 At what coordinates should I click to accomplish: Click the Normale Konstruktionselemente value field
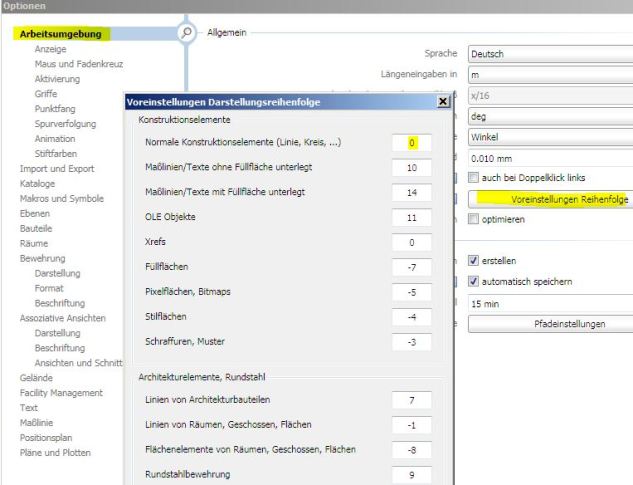(411, 143)
